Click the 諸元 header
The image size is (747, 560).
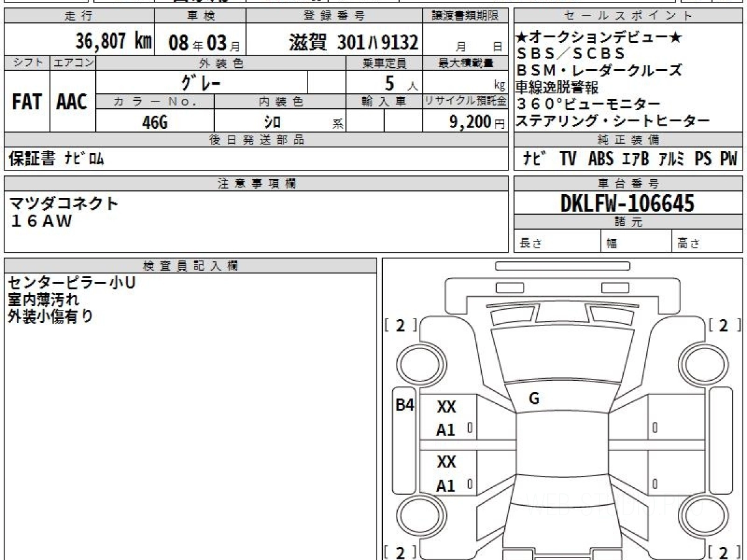(x=629, y=222)
